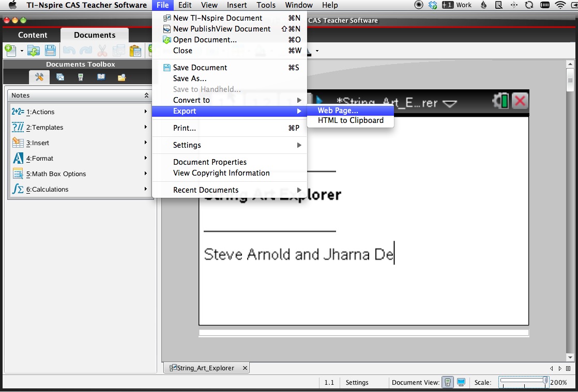Select the Document Tools wrench icon
Screen dimensions: 578x392
tap(39, 77)
